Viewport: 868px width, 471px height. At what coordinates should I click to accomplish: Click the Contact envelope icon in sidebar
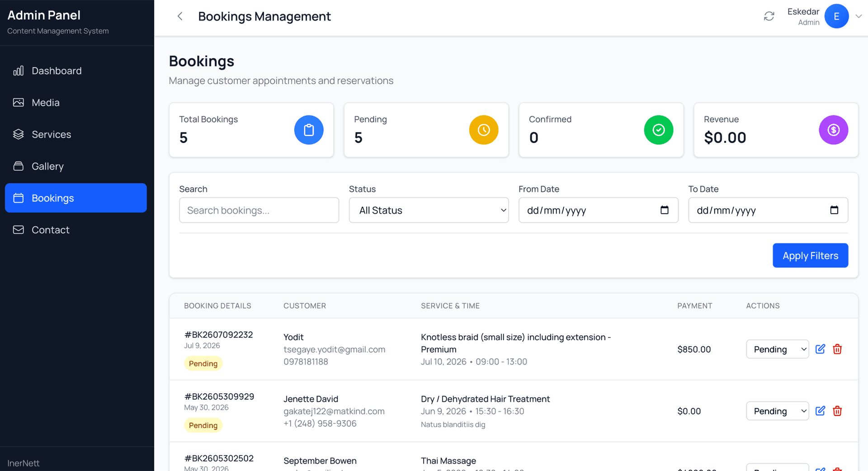tap(19, 230)
